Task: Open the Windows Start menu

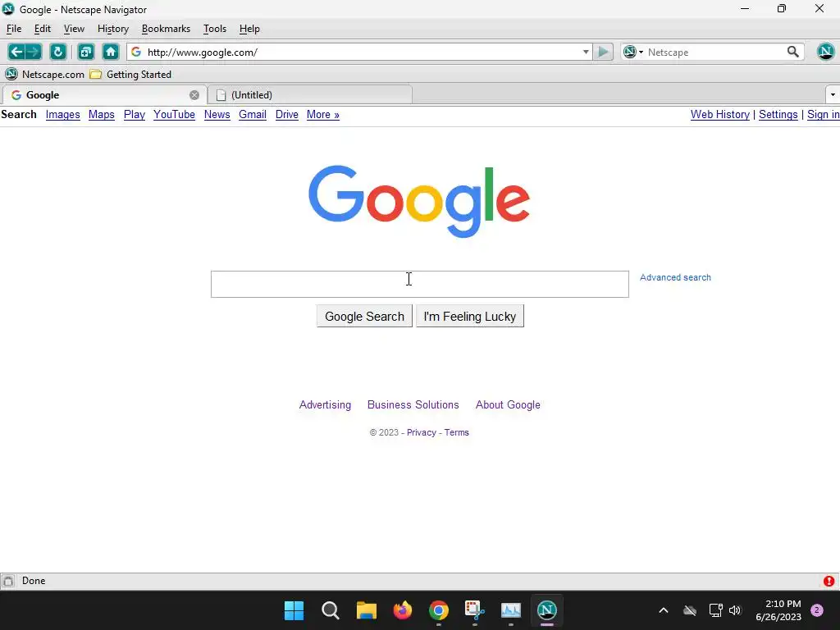Action: [x=294, y=610]
